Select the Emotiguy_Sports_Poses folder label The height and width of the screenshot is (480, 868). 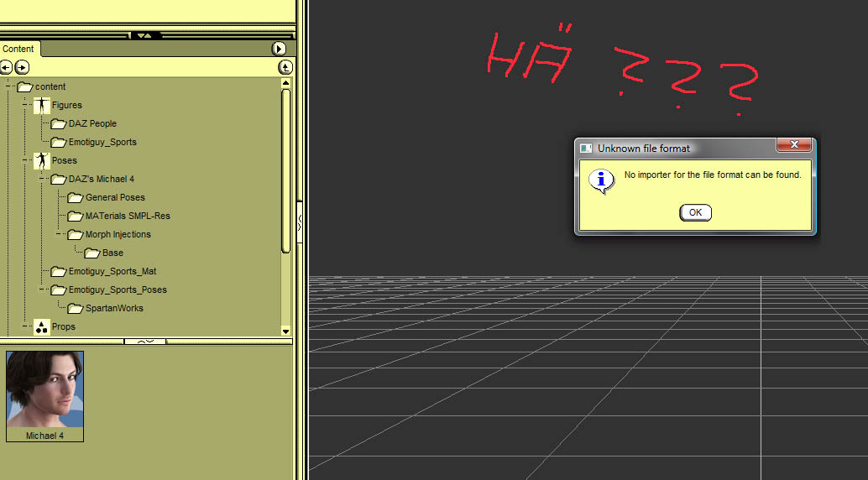(118, 290)
